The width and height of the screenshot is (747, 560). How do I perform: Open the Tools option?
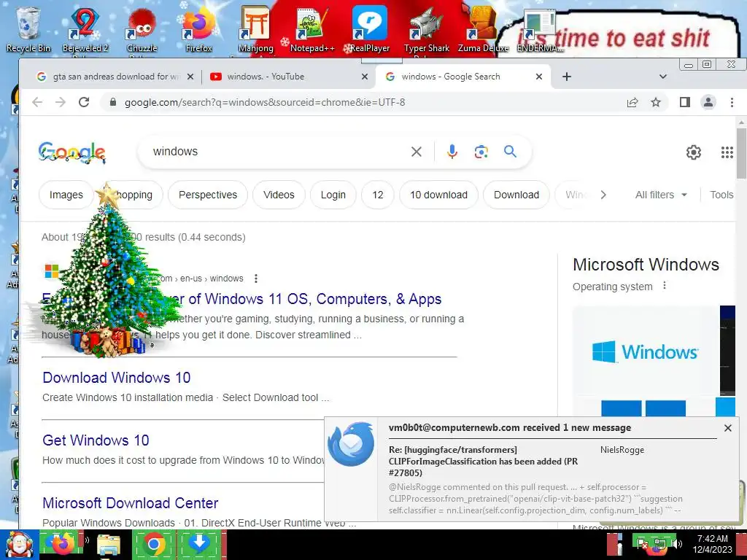pos(721,195)
